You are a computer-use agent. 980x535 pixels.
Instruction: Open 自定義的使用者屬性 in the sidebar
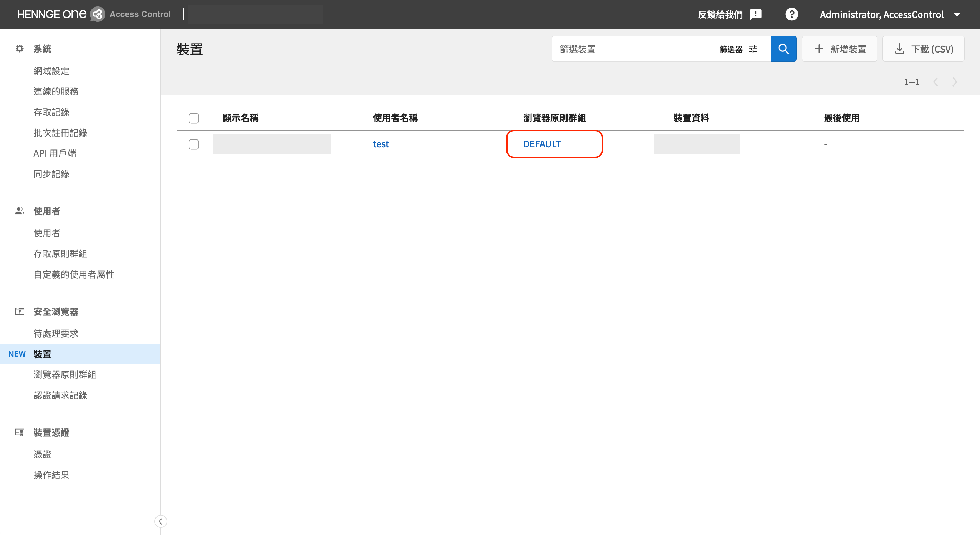point(74,274)
